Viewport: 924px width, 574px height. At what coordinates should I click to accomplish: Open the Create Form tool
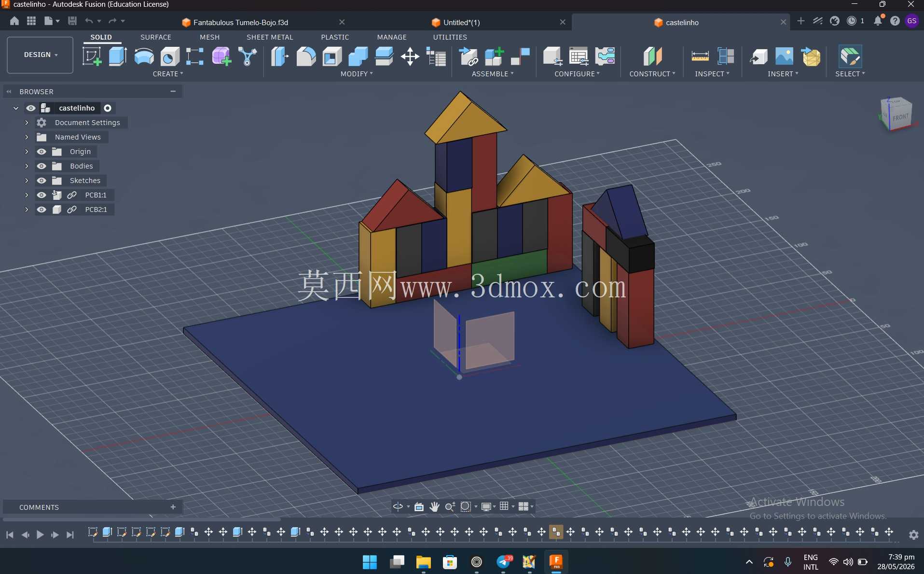(221, 56)
